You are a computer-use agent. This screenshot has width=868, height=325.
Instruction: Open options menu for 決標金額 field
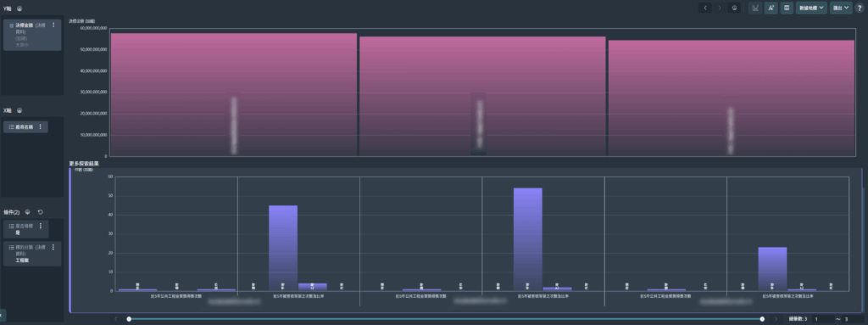(x=53, y=25)
